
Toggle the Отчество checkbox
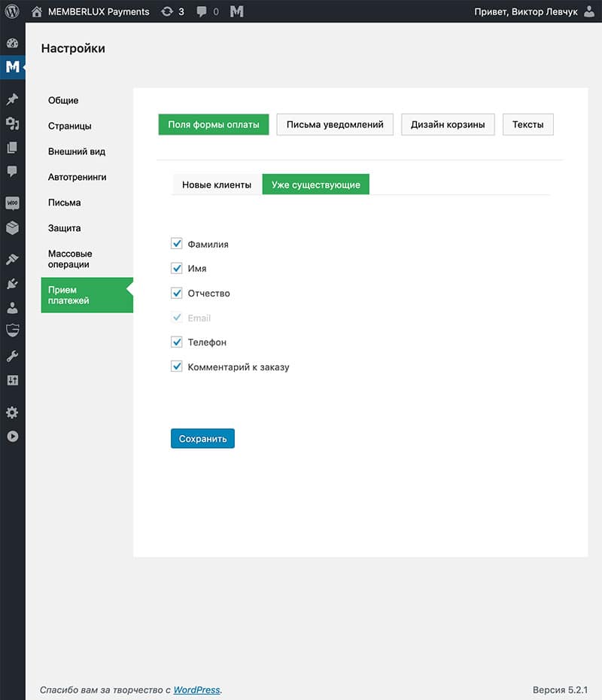pos(177,293)
